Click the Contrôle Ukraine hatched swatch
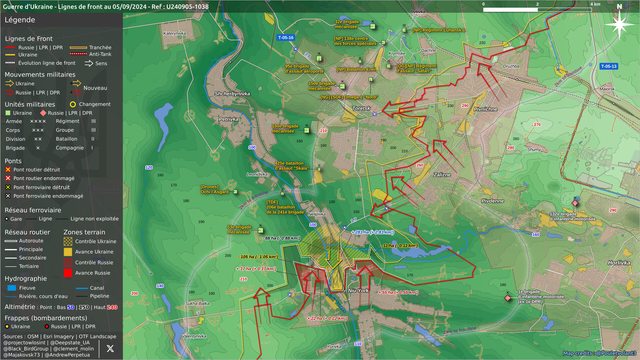Viewport: 640px width, 360px height. point(68,241)
